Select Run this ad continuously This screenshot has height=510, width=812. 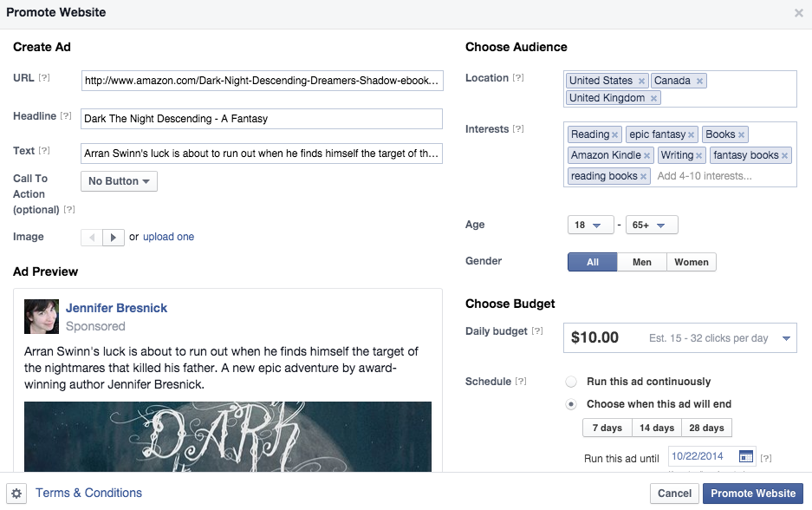point(570,382)
